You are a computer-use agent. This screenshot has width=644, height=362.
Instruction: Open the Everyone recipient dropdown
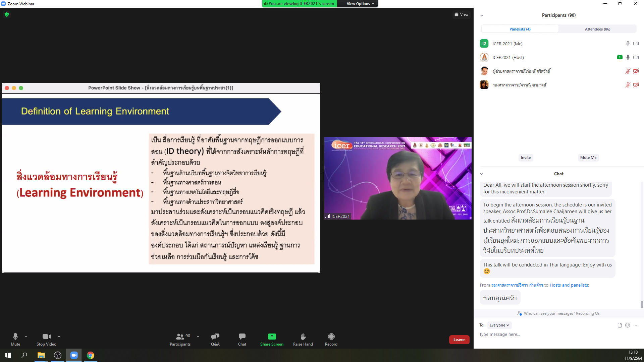coord(499,325)
